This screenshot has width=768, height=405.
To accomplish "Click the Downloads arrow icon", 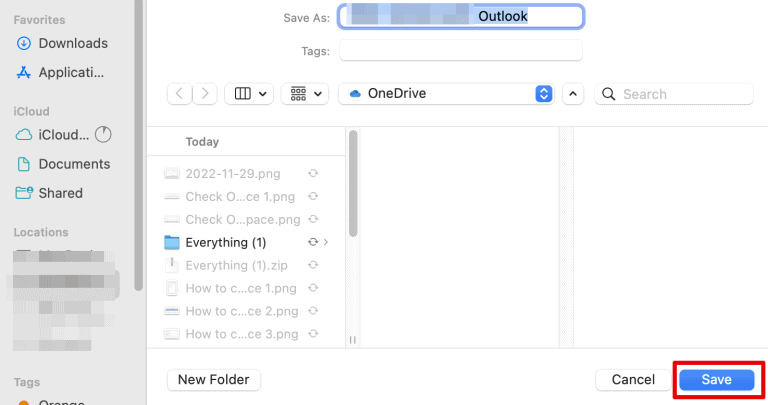I will [x=24, y=43].
